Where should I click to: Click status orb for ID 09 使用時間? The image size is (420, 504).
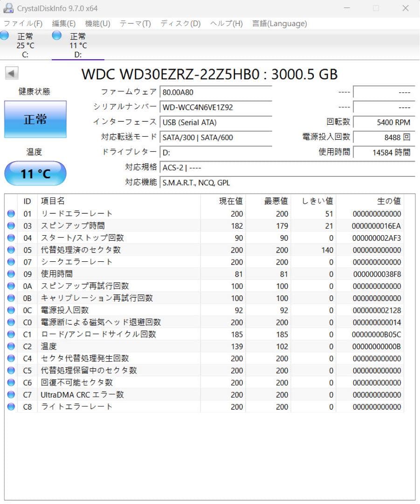tap(11, 274)
